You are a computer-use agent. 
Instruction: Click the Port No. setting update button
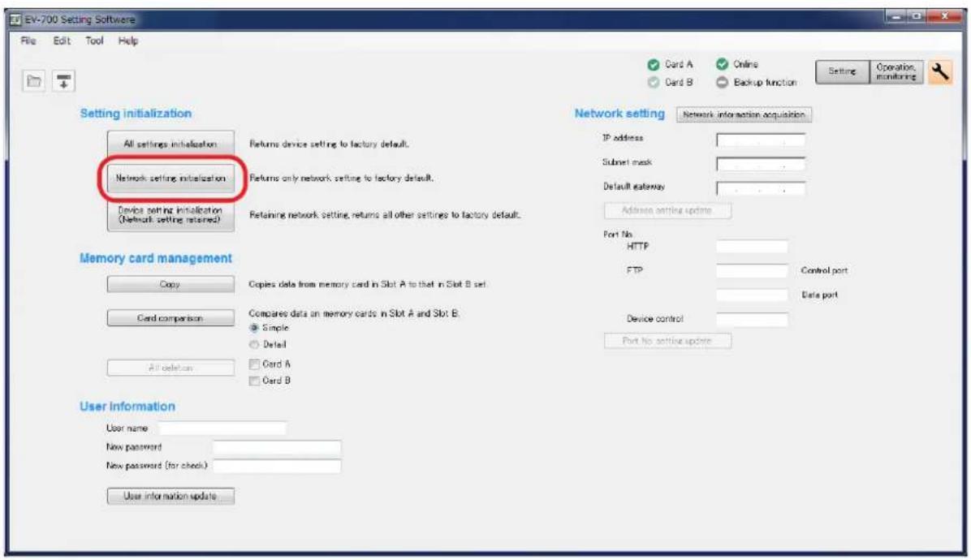[x=667, y=341]
